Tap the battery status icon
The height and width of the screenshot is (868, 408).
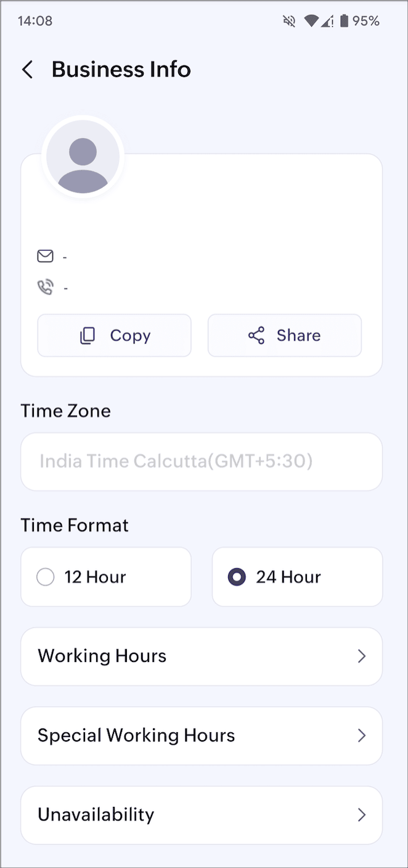point(344,21)
